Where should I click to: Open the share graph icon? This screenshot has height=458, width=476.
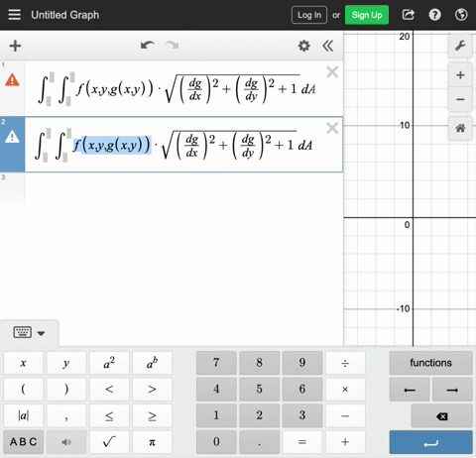coord(409,15)
